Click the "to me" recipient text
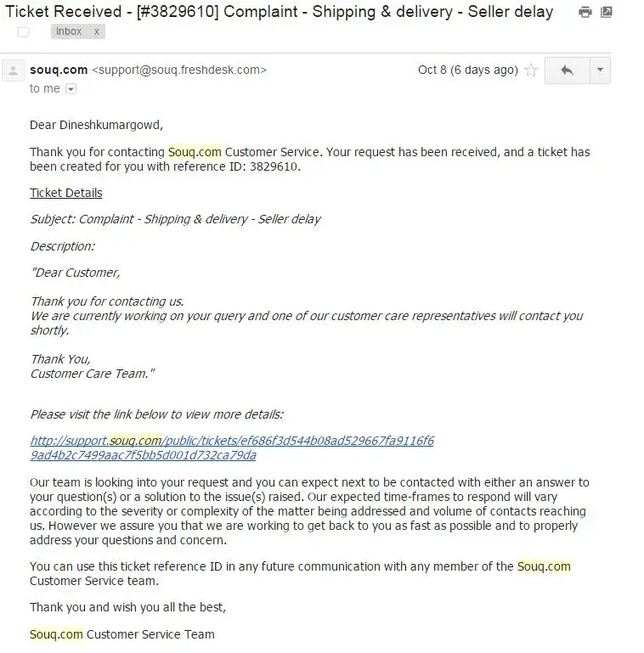 44,88
